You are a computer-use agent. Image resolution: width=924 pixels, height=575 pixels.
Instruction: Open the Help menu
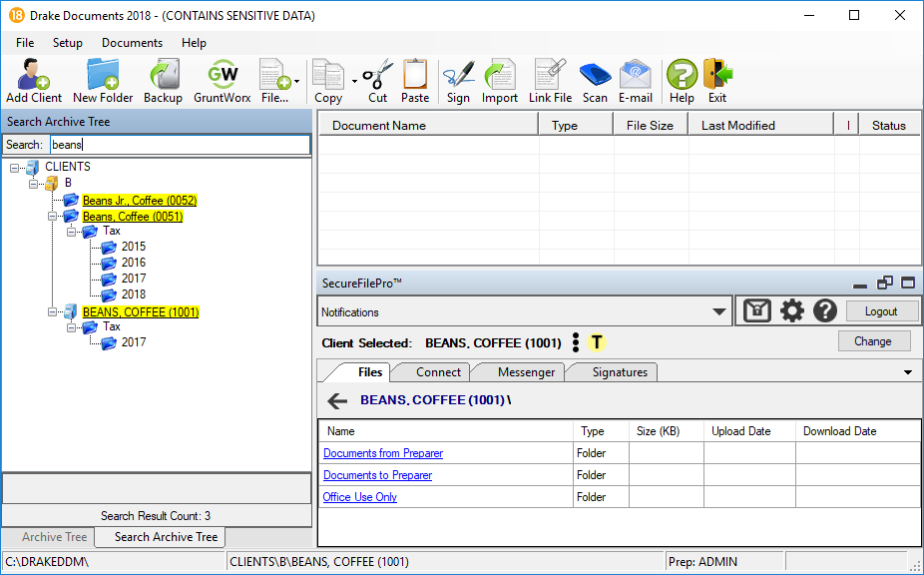pos(194,43)
